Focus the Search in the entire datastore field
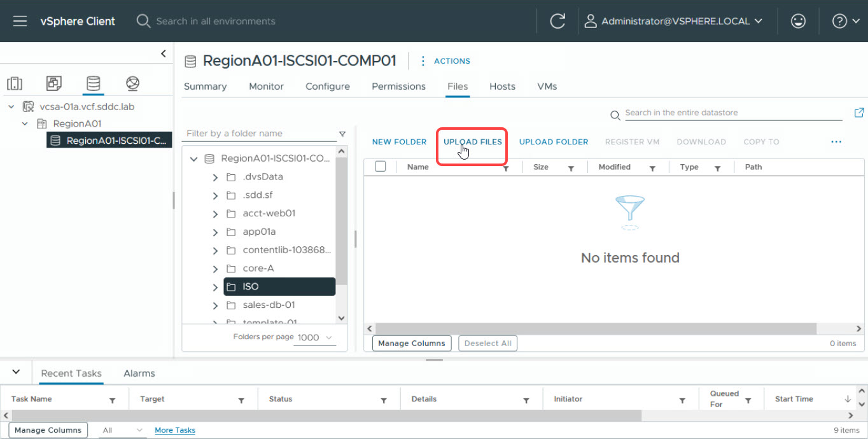Screen dimensions: 868x439 (733, 113)
